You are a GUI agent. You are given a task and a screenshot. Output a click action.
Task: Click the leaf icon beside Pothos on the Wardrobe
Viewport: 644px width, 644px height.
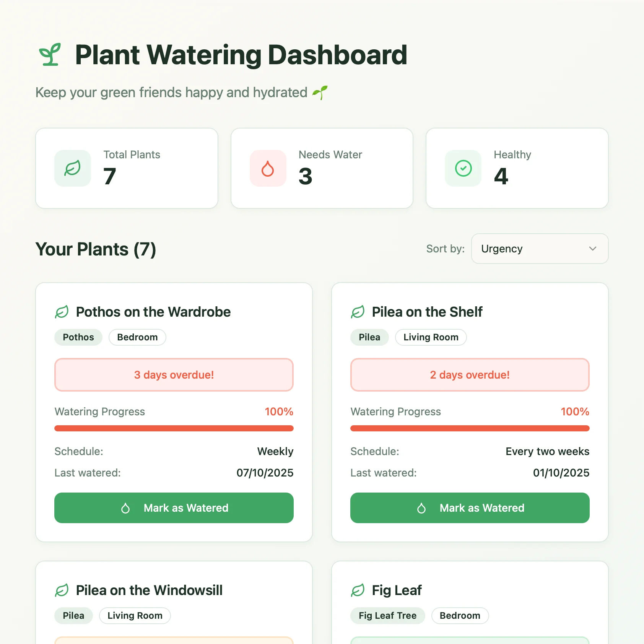62,312
